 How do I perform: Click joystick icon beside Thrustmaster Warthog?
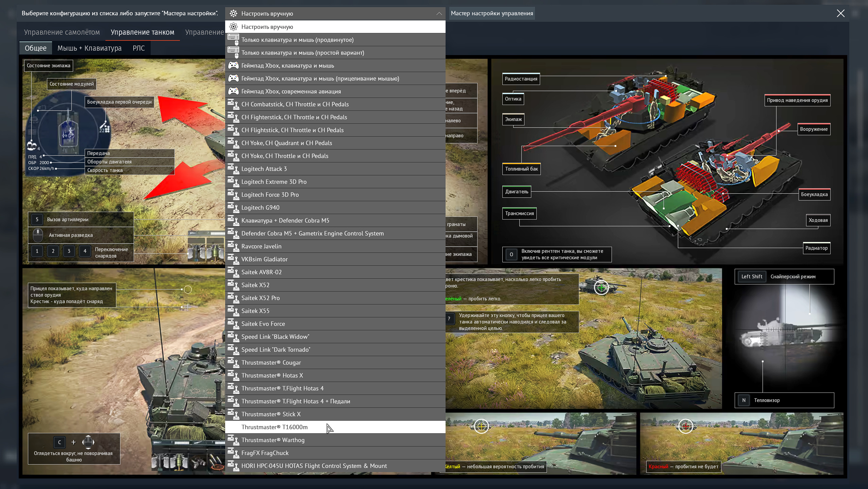[233, 440]
